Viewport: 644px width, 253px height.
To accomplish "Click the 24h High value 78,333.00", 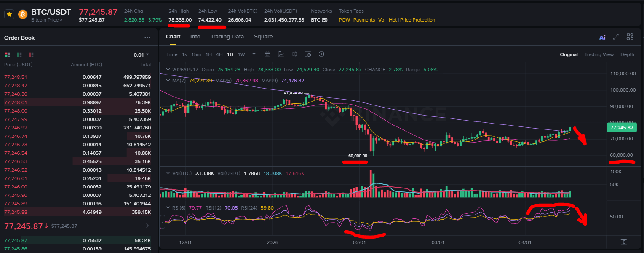I will tap(180, 20).
